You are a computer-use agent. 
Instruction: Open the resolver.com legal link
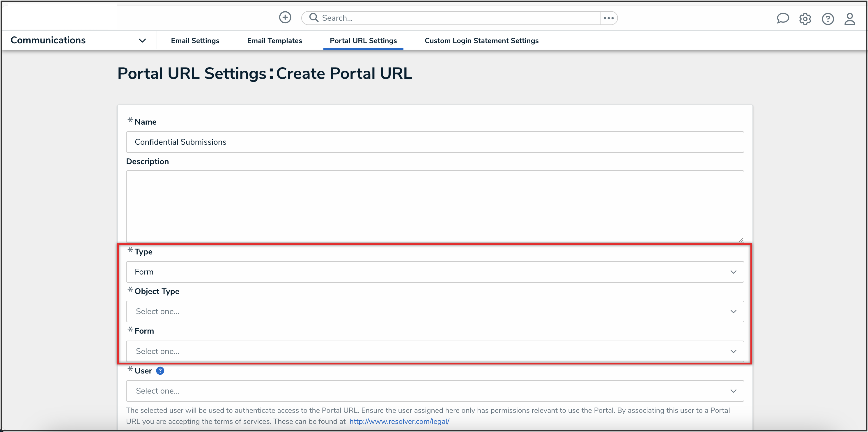click(399, 421)
